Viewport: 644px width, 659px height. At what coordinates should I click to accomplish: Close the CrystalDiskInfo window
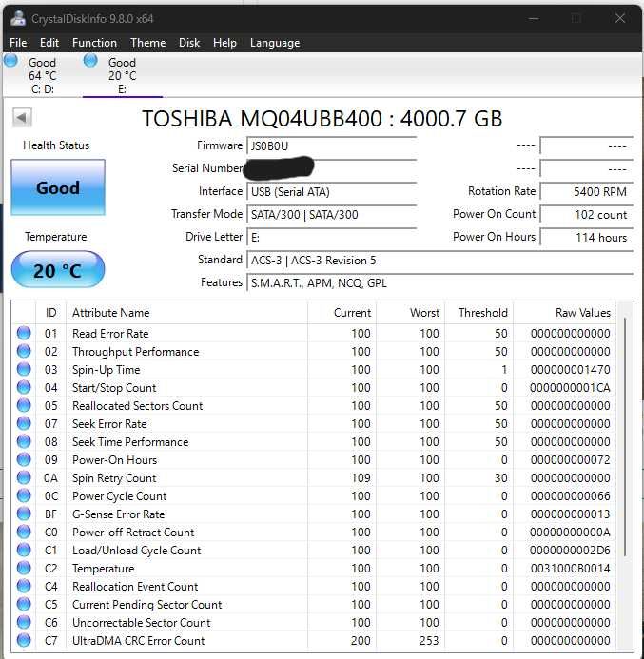click(620, 18)
